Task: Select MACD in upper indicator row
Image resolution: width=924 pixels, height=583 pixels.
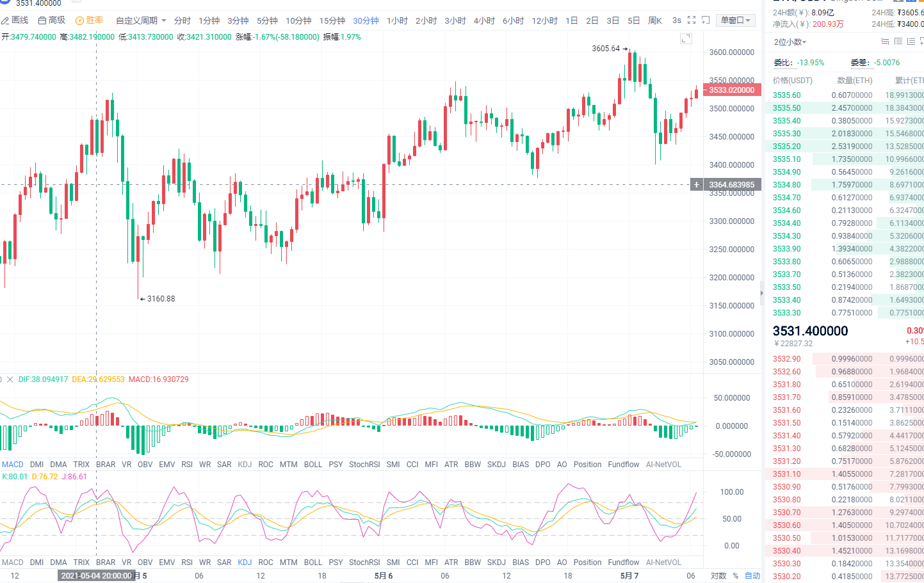Action: click(x=13, y=465)
